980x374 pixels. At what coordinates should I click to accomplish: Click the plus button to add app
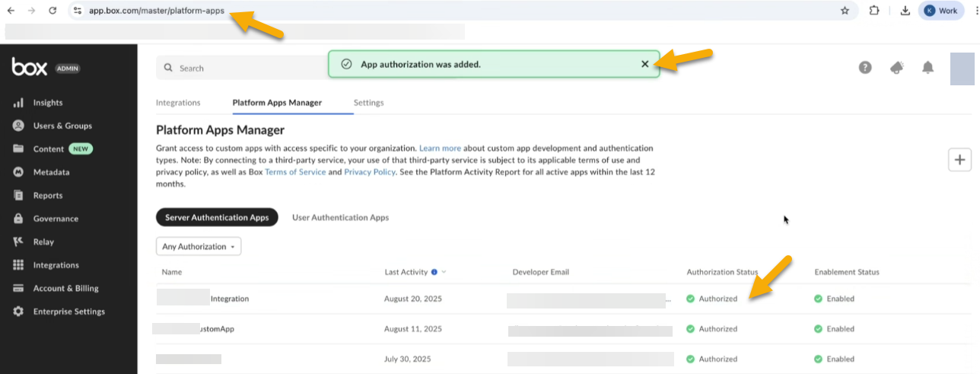click(x=959, y=159)
